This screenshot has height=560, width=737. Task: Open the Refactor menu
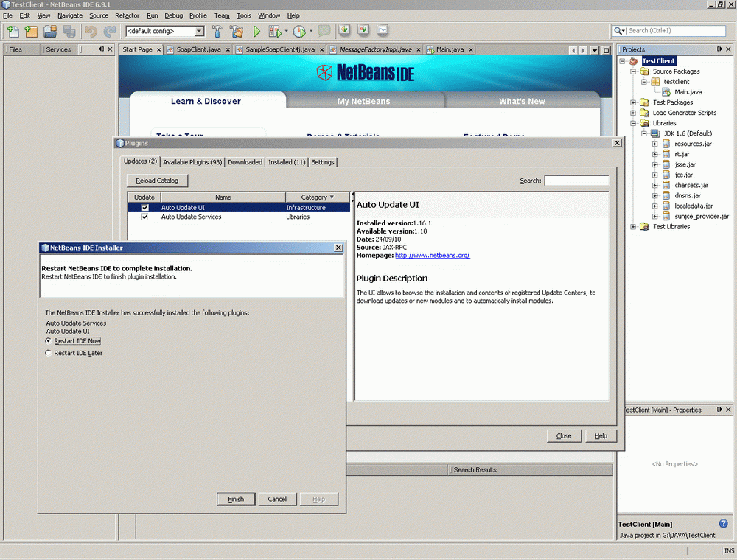pos(128,15)
